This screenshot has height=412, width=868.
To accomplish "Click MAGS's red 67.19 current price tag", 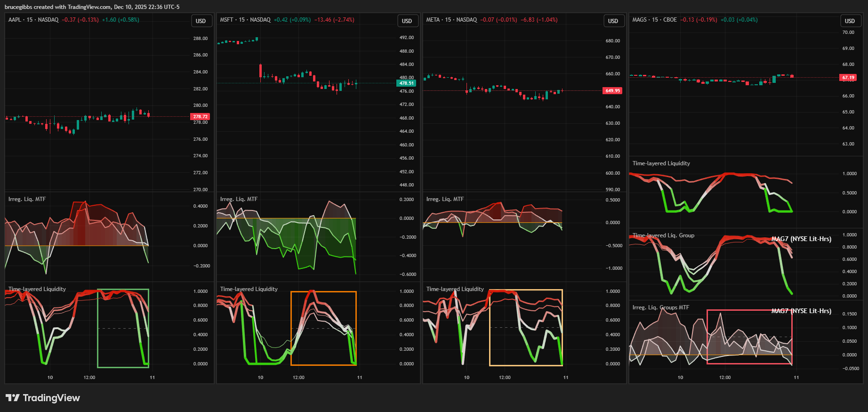I will click(848, 77).
